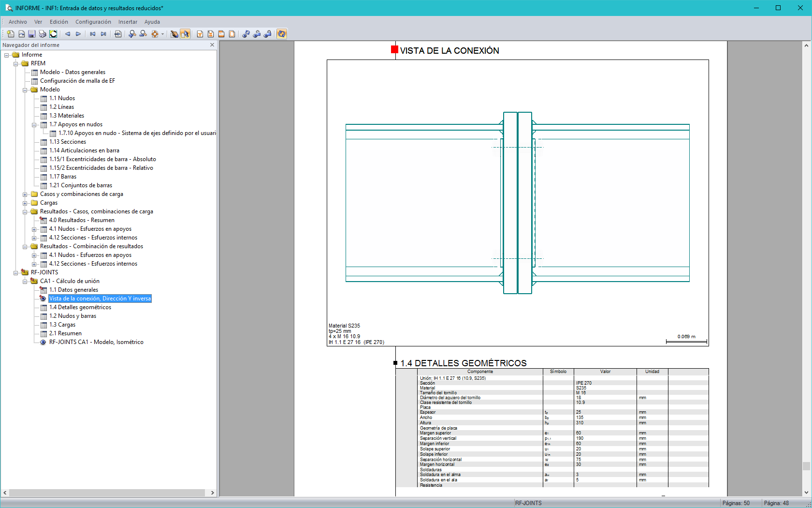Select 1.3 Materiales tree item

(x=67, y=116)
